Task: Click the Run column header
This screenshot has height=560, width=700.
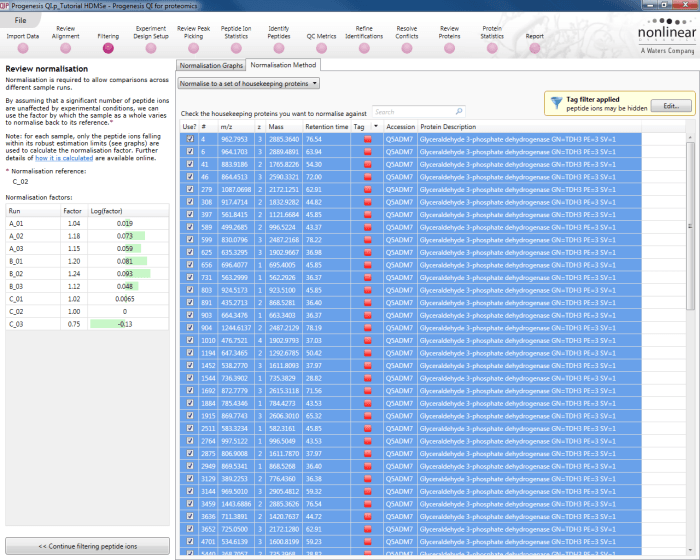Action: [33, 211]
